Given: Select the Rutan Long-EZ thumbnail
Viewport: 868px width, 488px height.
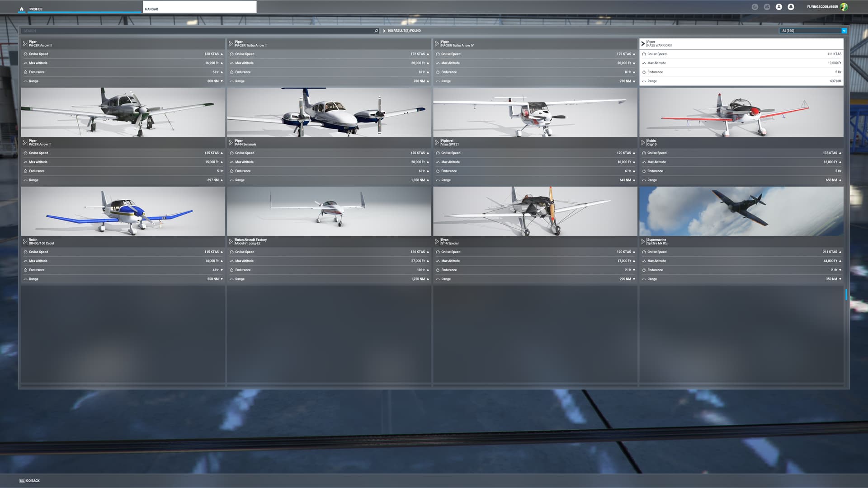Looking at the screenshot, I should click(x=329, y=211).
